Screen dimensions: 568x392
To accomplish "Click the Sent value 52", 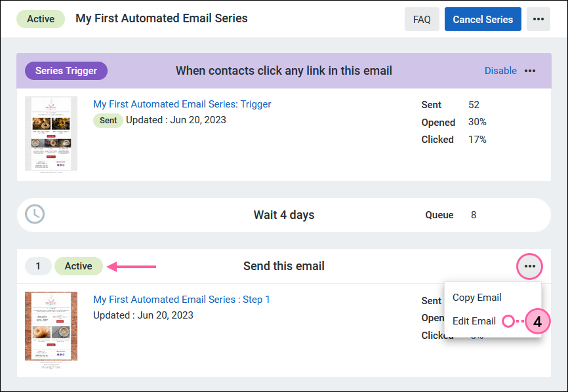I will point(474,105).
